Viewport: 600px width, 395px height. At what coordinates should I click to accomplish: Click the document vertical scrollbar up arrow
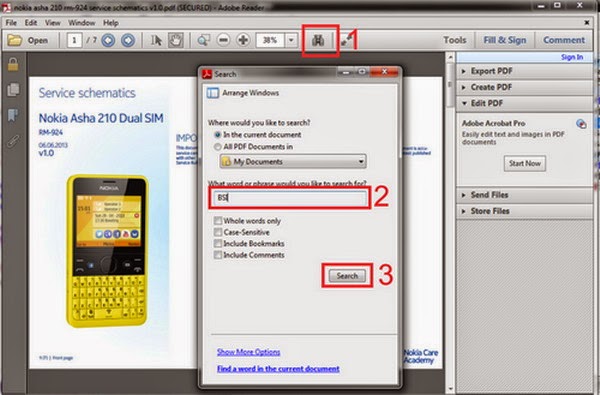(450, 58)
